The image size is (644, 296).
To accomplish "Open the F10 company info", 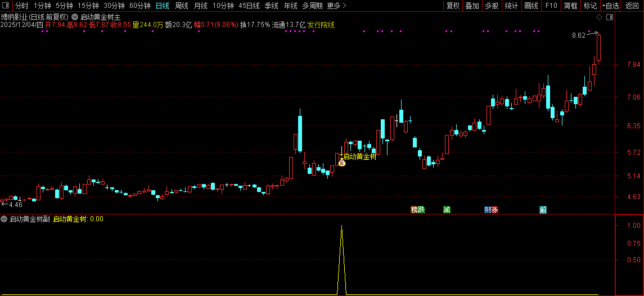I will tap(551, 6).
